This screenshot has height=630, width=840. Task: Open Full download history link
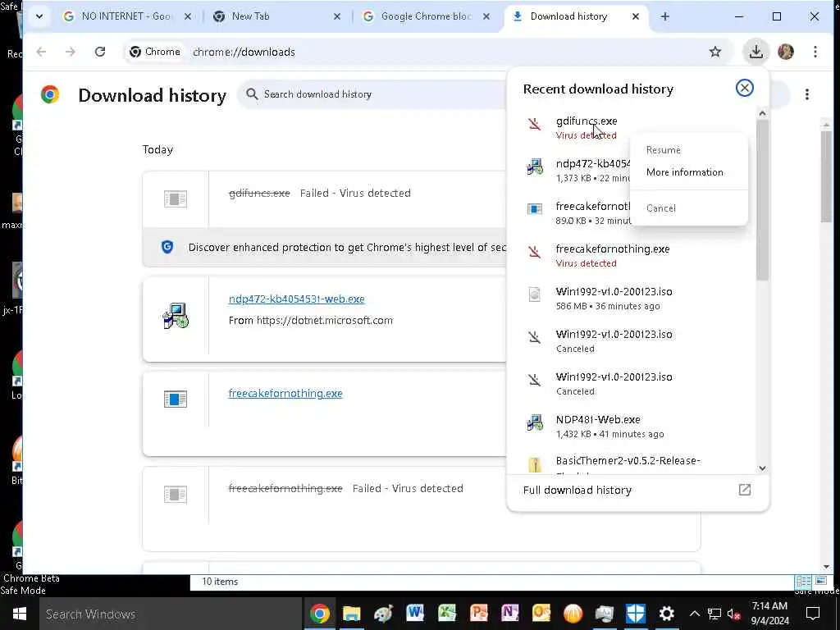tap(577, 490)
